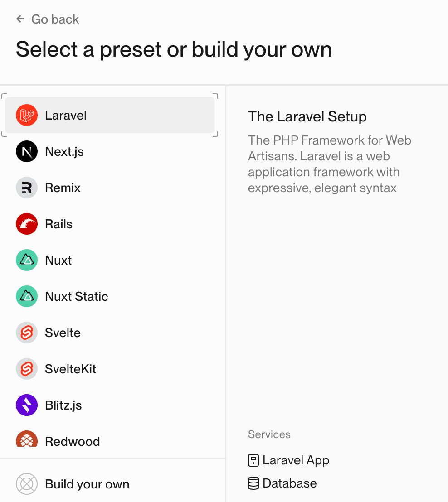Image resolution: width=448 pixels, height=502 pixels.
Task: Select the Build your own option
Action: 110,484
